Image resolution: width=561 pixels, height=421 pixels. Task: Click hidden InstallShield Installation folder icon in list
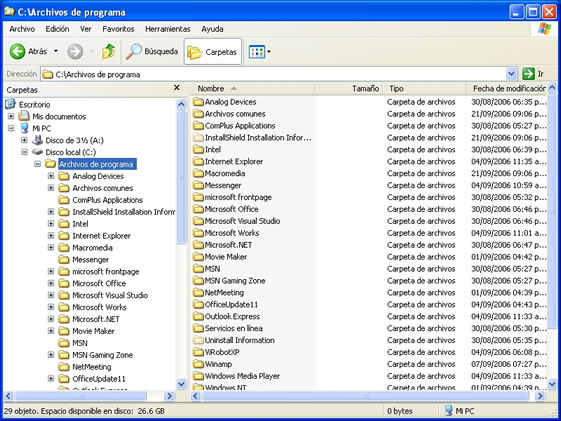(x=198, y=138)
